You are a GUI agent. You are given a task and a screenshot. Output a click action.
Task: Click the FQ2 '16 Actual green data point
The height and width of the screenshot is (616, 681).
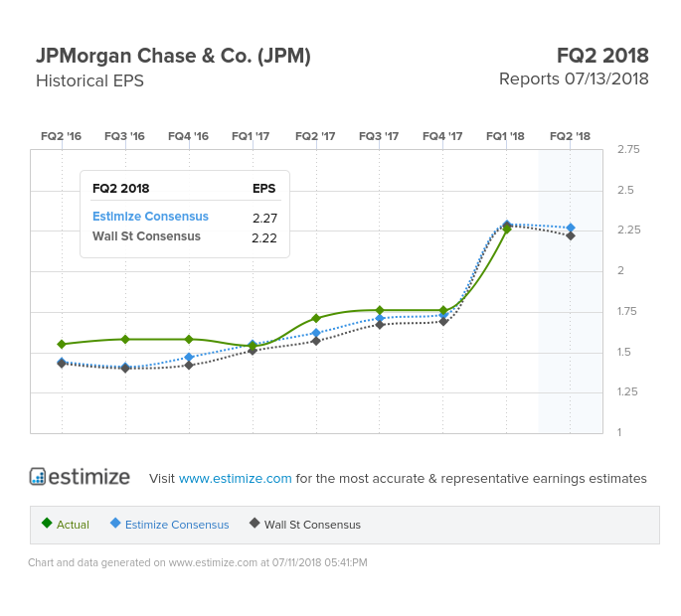[x=62, y=344]
